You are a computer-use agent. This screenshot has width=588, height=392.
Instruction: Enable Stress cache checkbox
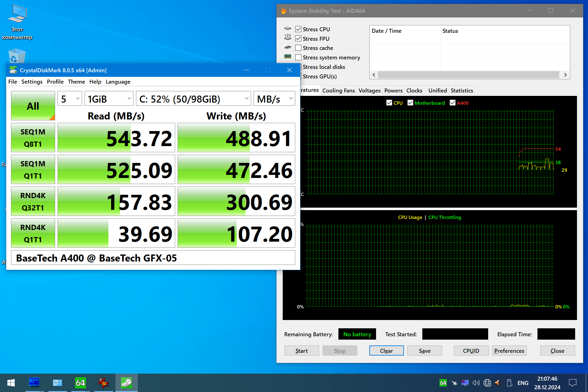(x=298, y=48)
